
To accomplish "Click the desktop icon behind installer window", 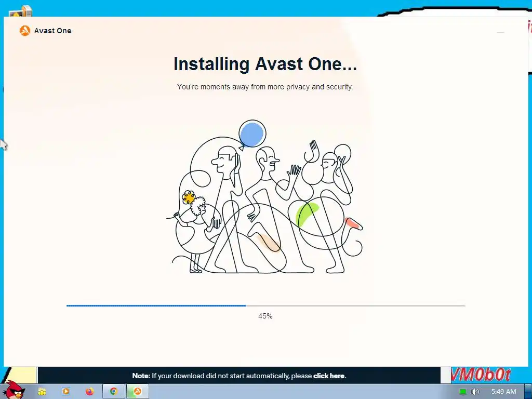I will pyautogui.click(x=21, y=11).
